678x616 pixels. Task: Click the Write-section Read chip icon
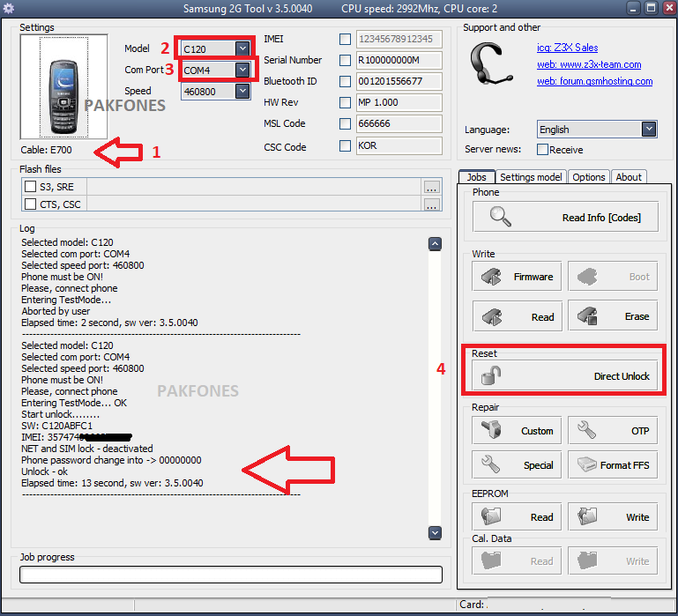492,317
